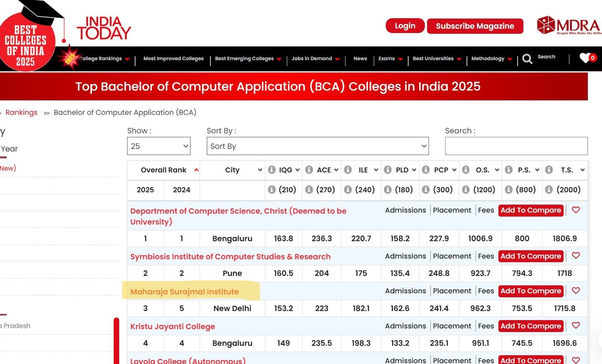
Task: Click the info icon beside (240) max score
Action: pyautogui.click(x=348, y=190)
